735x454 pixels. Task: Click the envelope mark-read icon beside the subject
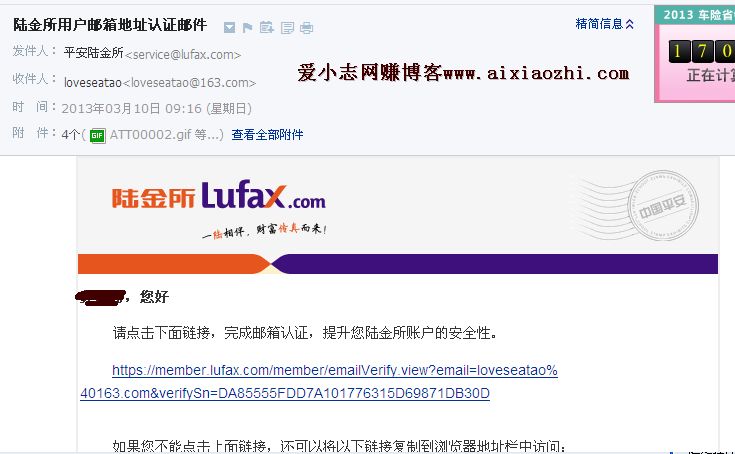click(x=229, y=28)
